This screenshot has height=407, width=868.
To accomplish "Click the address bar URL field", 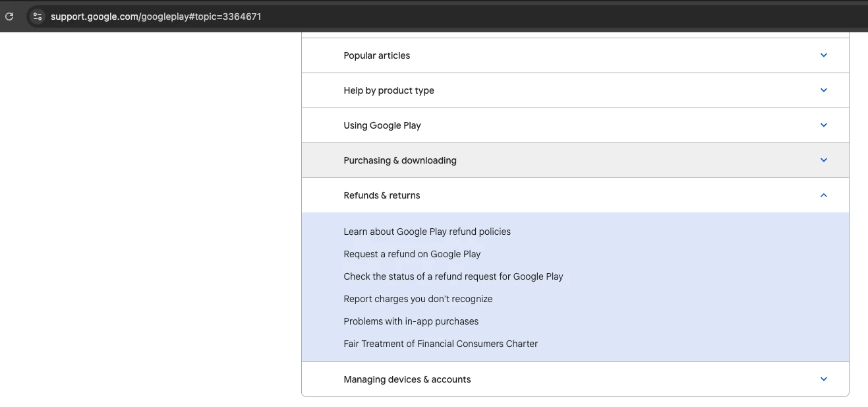I will click(x=156, y=16).
